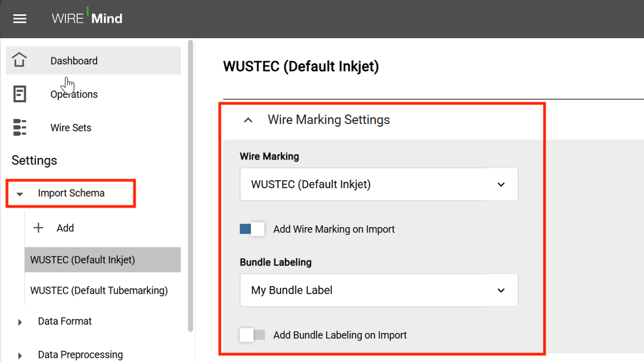This screenshot has width=644, height=362.
Task: Click the Wire Sets list icon
Action: 19,127
